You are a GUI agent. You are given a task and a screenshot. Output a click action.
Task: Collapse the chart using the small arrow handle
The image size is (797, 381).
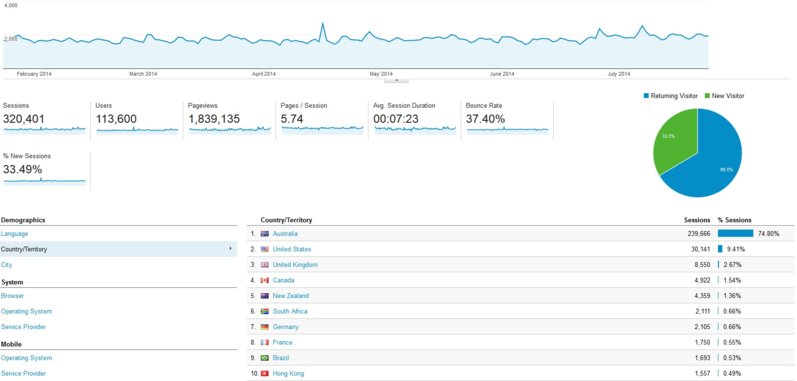click(396, 80)
